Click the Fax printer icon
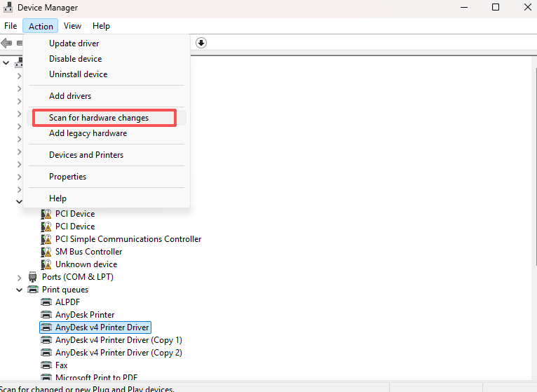The image size is (537, 392). pos(46,365)
